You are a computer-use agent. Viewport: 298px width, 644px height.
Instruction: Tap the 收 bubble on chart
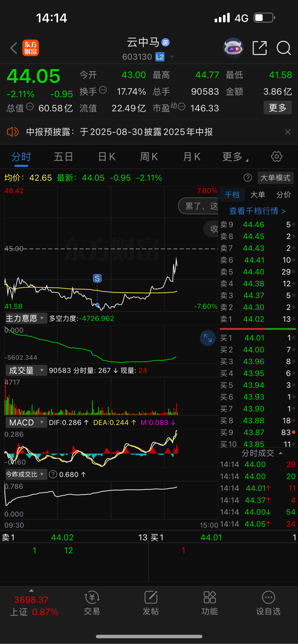click(211, 229)
